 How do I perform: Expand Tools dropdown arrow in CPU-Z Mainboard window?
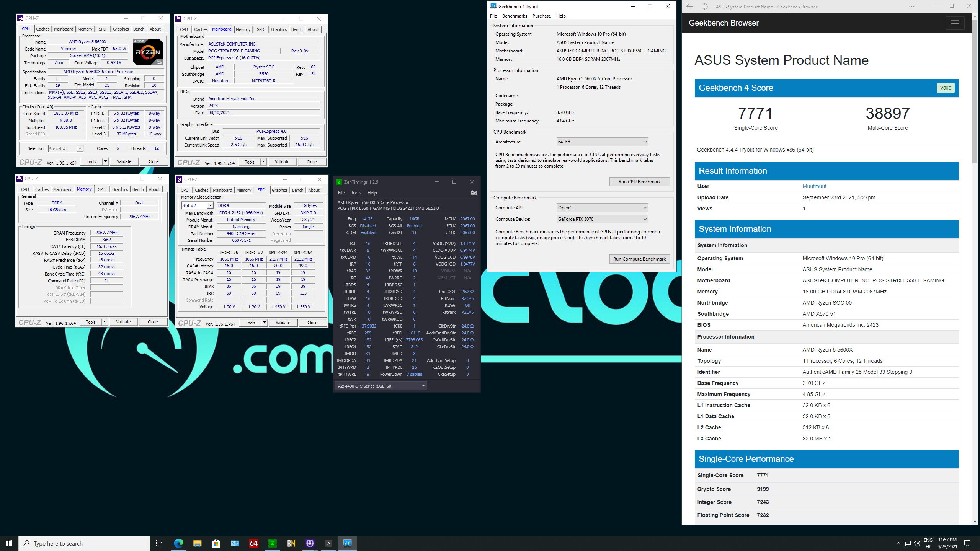click(x=263, y=162)
